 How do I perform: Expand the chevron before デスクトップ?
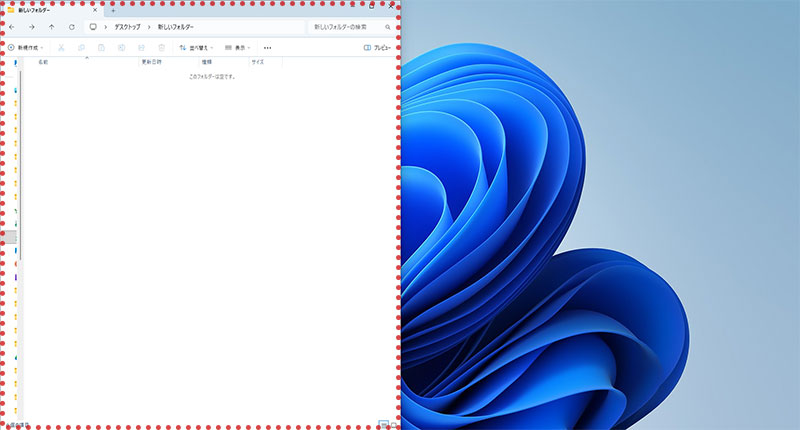[x=106, y=27]
